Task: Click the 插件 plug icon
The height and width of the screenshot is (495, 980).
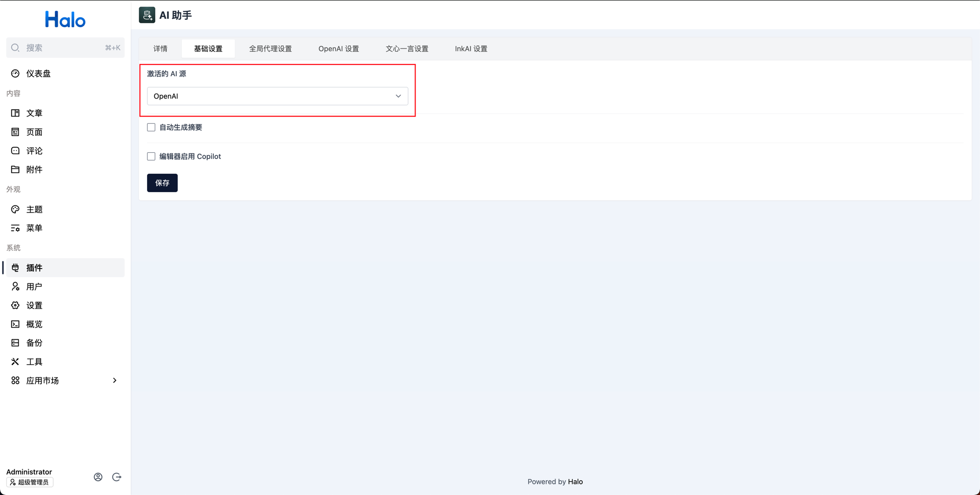Action: point(15,268)
